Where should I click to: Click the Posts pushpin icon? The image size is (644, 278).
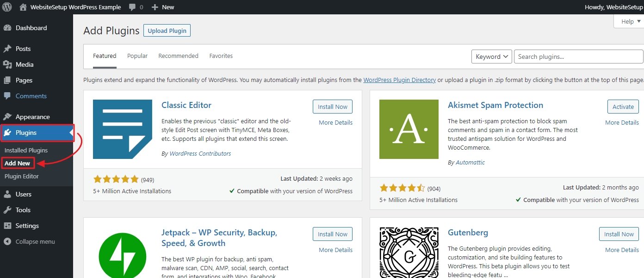click(7, 49)
